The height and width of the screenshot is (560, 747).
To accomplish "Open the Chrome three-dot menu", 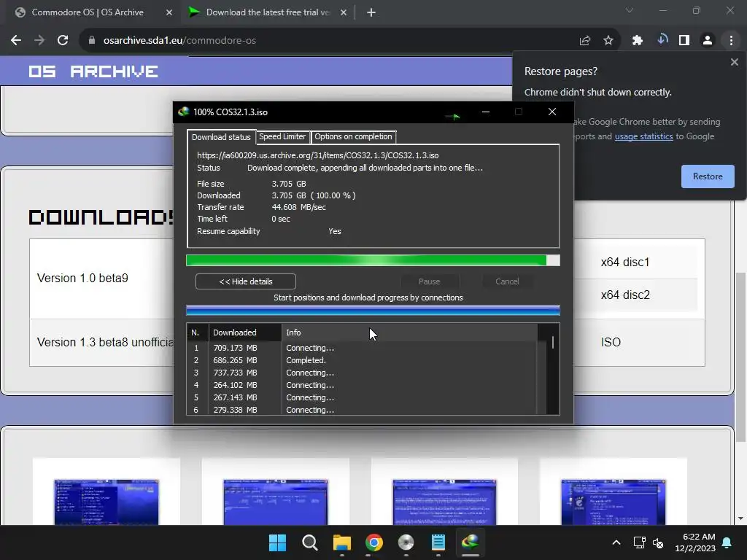I will [731, 41].
